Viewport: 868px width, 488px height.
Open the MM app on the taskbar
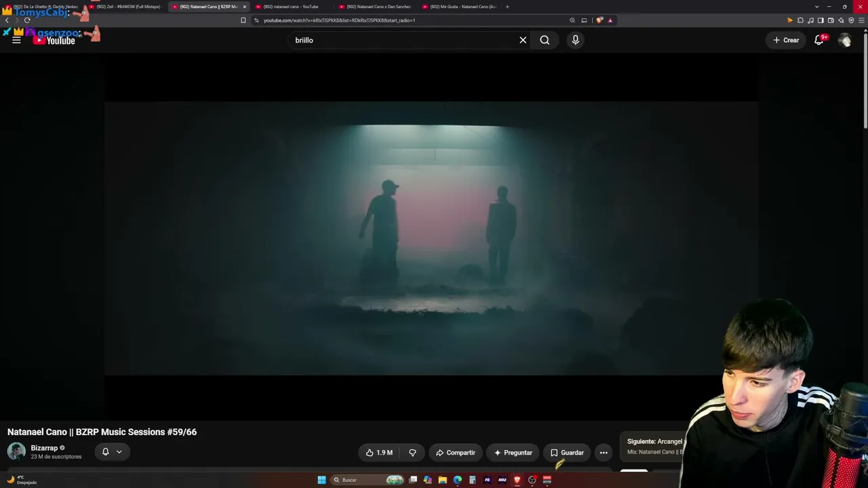point(502,480)
